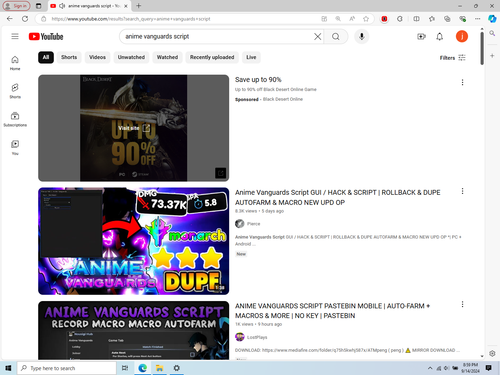Select the Unwatched filter chip
Viewport: 500px width, 375px height.
pos(131,57)
